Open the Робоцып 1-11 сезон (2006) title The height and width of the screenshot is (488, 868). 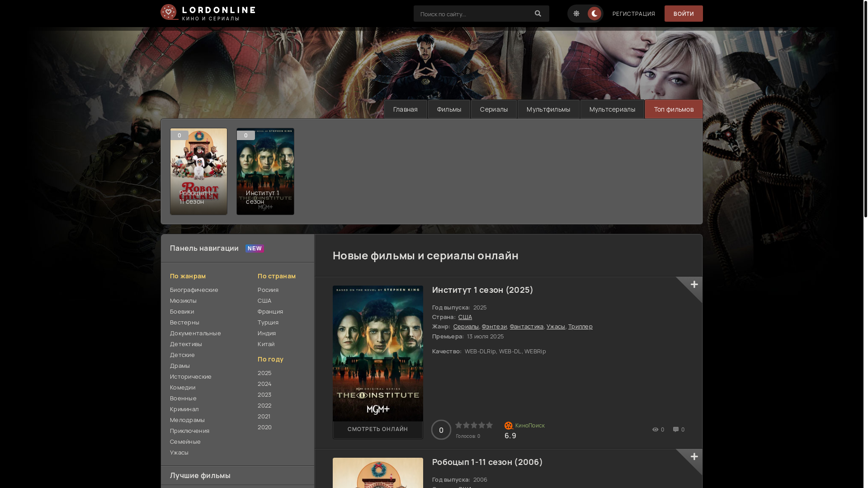[x=487, y=462]
